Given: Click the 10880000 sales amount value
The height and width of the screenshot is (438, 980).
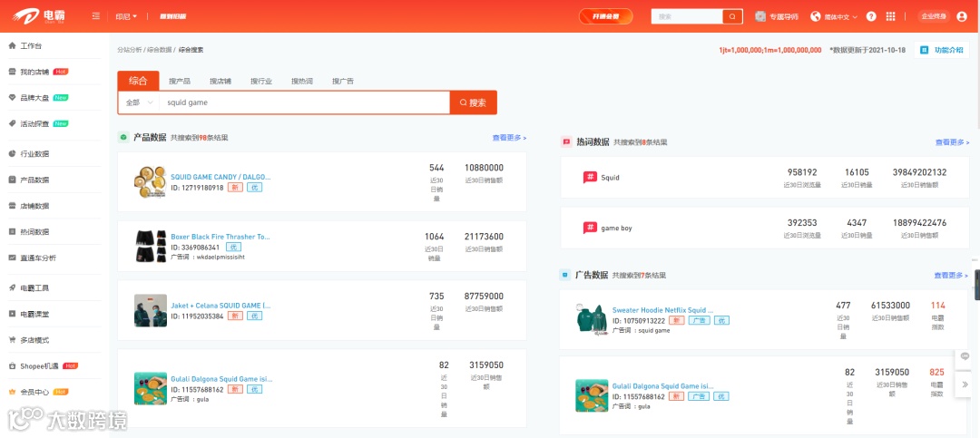Looking at the screenshot, I should click(484, 168).
